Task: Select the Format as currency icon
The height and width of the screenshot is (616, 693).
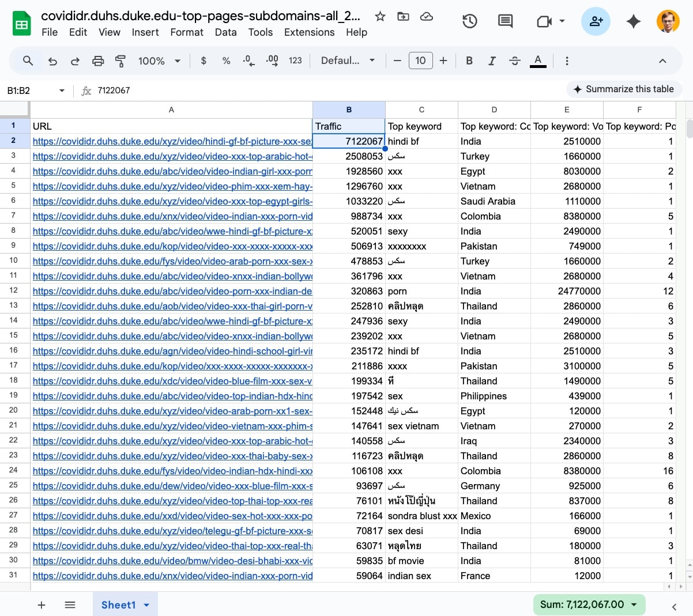Action: coord(204,61)
